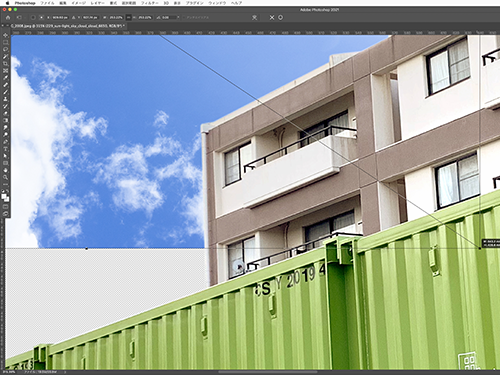Select the Lasso tool
This screenshot has width=500, height=375.
click(5, 49)
